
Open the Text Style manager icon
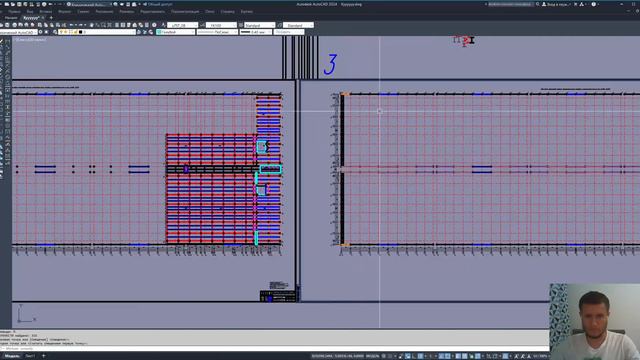(163, 25)
